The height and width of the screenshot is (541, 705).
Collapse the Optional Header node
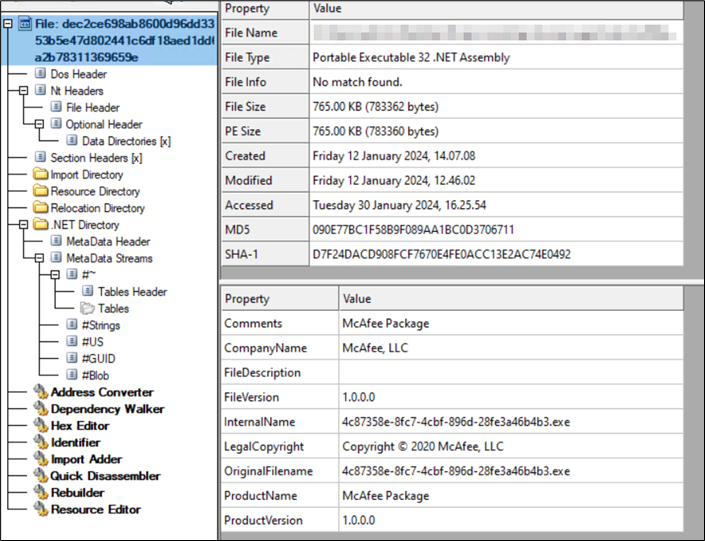[x=40, y=124]
